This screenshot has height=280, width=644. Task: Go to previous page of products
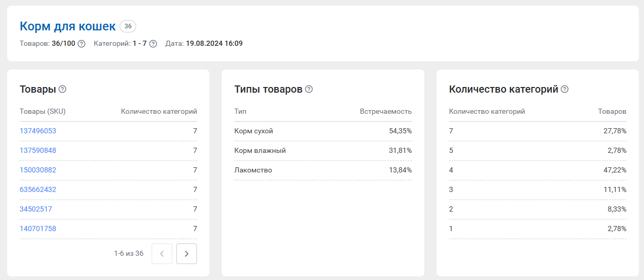click(162, 254)
